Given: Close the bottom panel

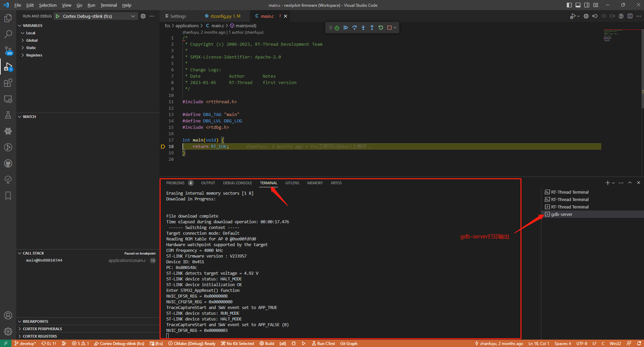Looking at the screenshot, I should (639, 183).
